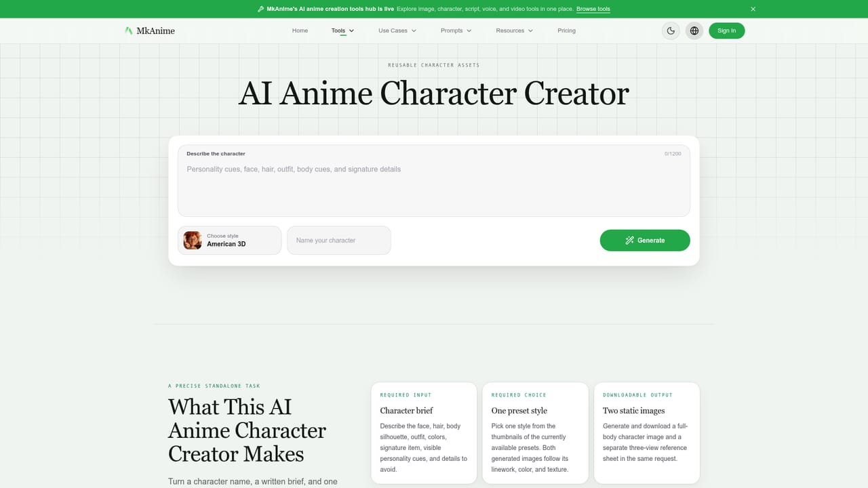Click the Sign In button

click(726, 30)
